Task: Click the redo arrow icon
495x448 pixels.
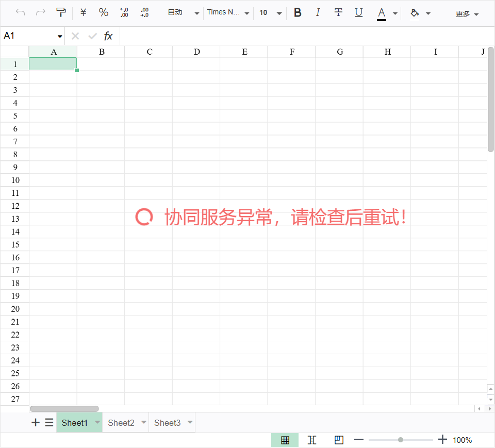Action: 40,12
